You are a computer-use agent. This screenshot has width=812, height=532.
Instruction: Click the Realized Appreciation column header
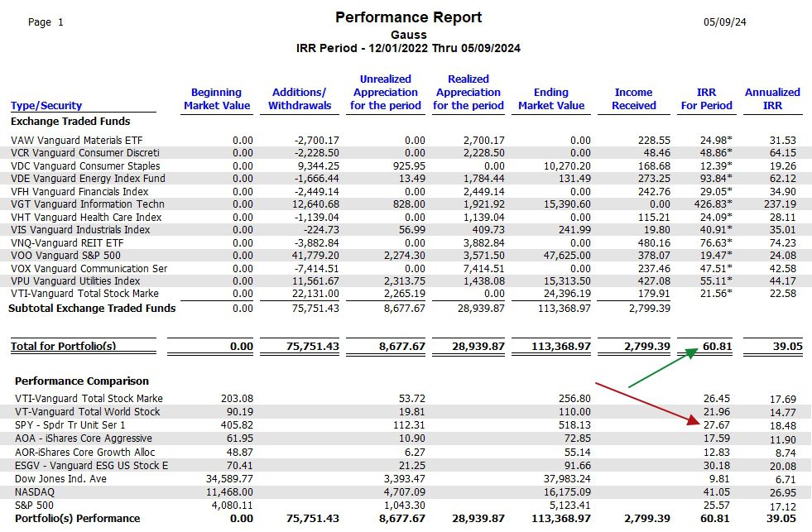tap(468, 92)
